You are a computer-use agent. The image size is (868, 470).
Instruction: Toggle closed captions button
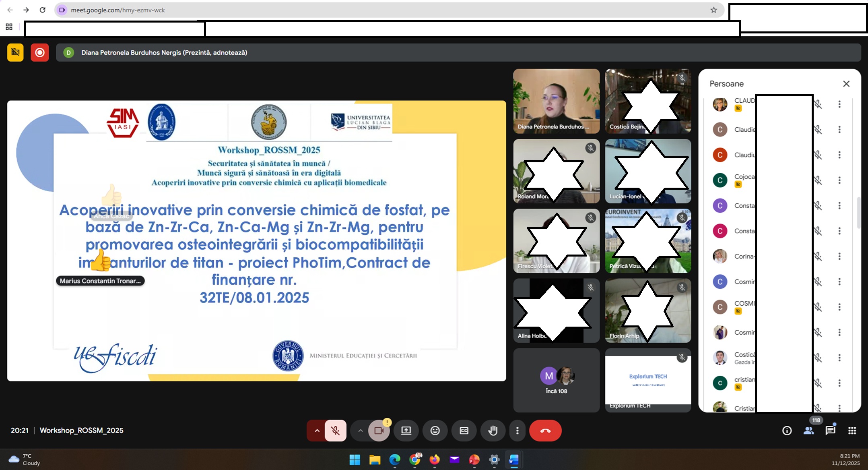click(464, 431)
